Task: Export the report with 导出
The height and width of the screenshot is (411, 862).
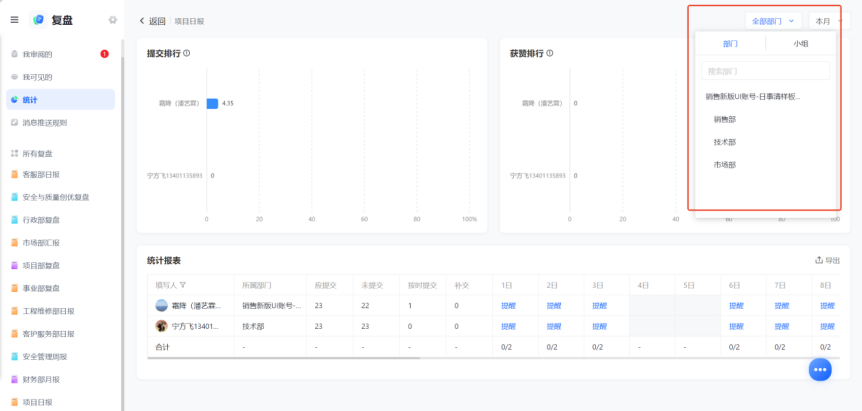Action: 827,260
